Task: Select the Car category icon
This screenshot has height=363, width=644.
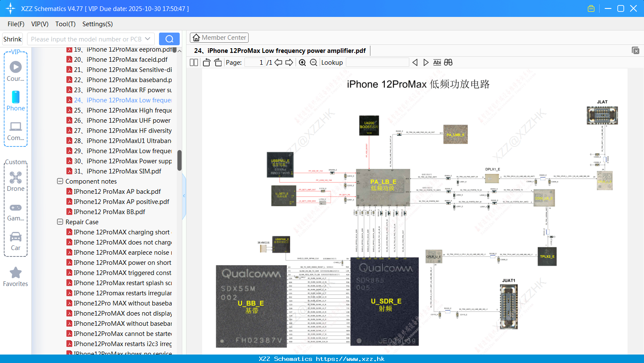Action: pyautogui.click(x=16, y=241)
